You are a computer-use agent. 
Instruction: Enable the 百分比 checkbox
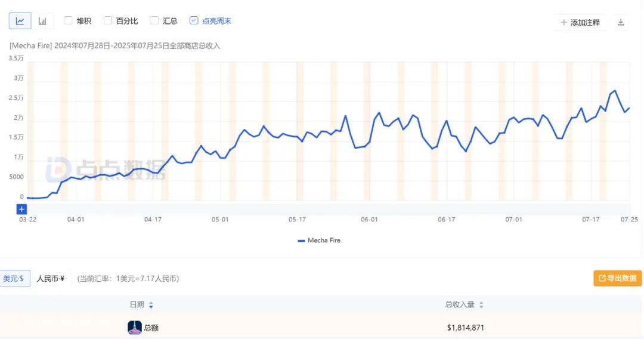pyautogui.click(x=108, y=20)
